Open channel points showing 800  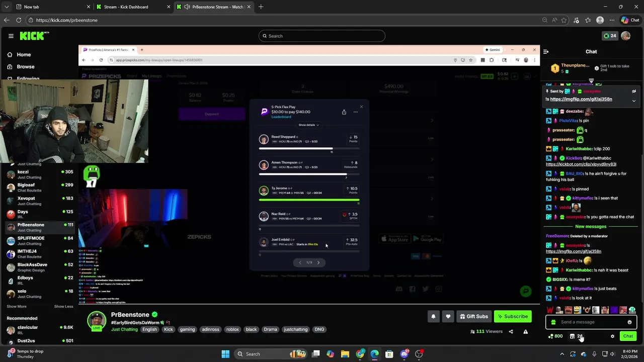click(x=555, y=336)
